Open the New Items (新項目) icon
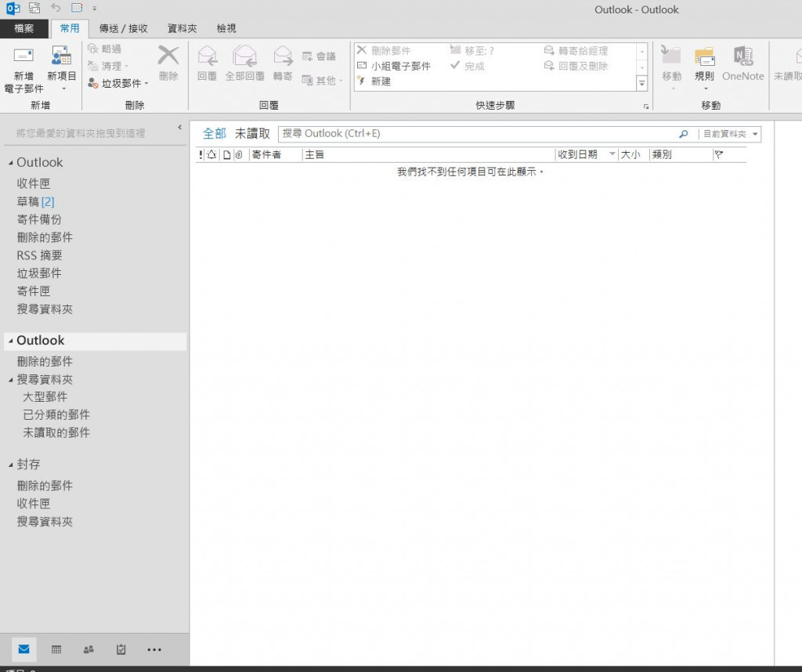Screen dimensions: 802x672 [61, 56]
